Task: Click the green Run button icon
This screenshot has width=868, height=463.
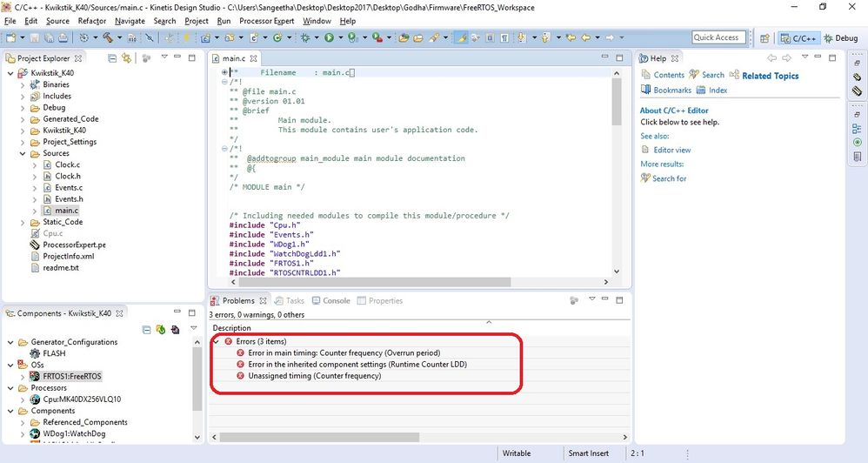Action: 329,37
